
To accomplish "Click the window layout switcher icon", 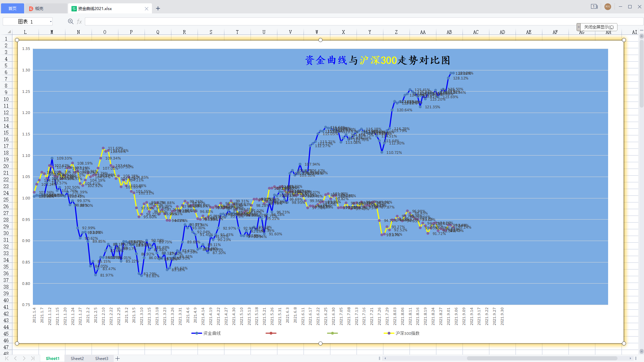I will (x=594, y=6).
